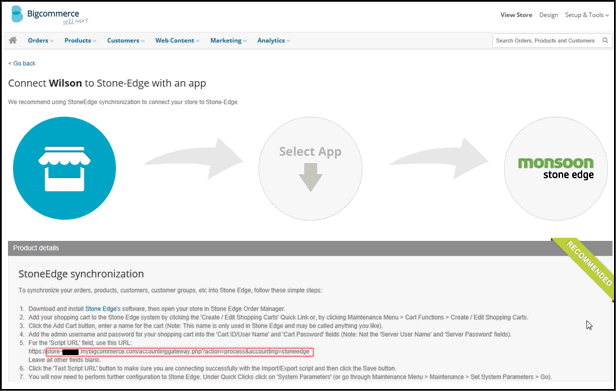Image resolution: width=616 pixels, height=391 pixels.
Task: Follow the Stone Edge software link
Action: (101, 309)
